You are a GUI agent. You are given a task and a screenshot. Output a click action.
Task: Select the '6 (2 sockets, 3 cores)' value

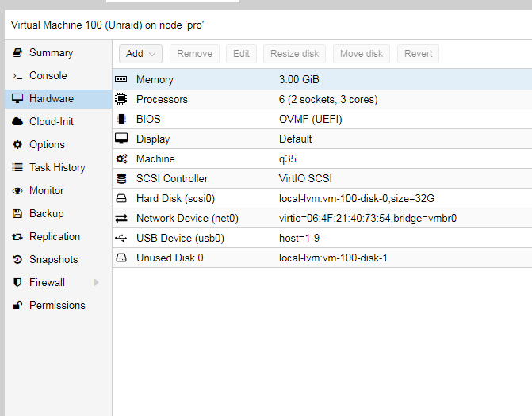[x=328, y=99]
